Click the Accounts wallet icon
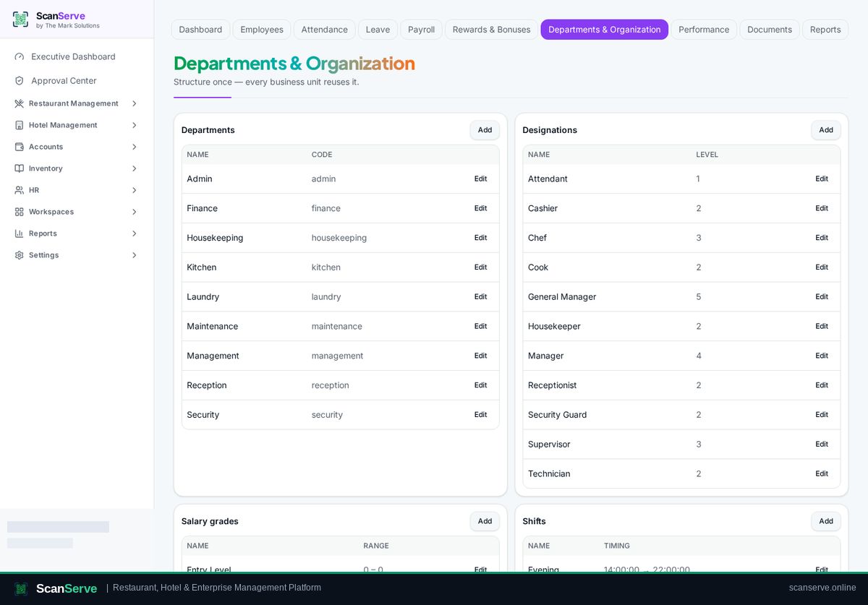Image resolution: width=868 pixels, height=605 pixels. 20,147
